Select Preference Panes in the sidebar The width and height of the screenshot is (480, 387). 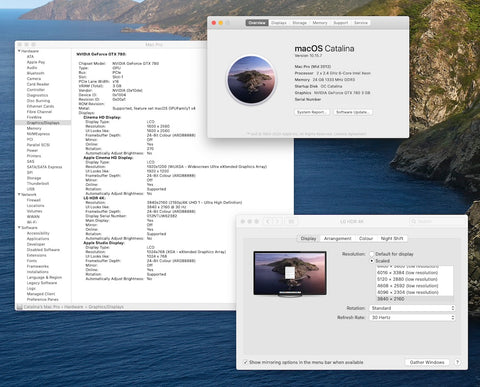click(42, 299)
